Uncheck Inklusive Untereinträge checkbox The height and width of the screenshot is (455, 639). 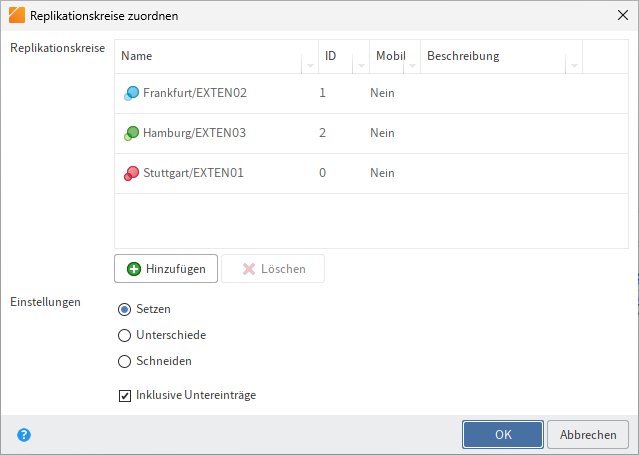coord(125,396)
